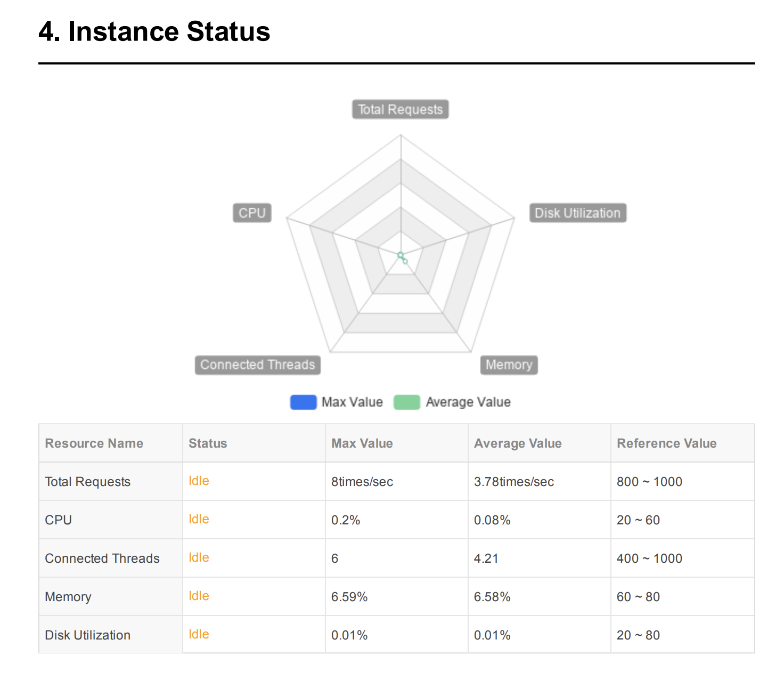Click the Memory radar axis label
This screenshot has height=680, width=784.
(x=509, y=365)
